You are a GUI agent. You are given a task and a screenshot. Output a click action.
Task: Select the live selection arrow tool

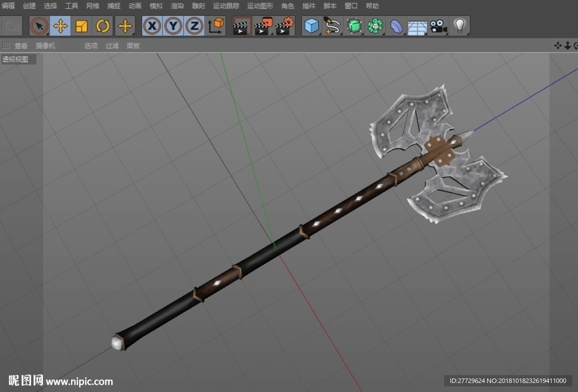(x=39, y=26)
